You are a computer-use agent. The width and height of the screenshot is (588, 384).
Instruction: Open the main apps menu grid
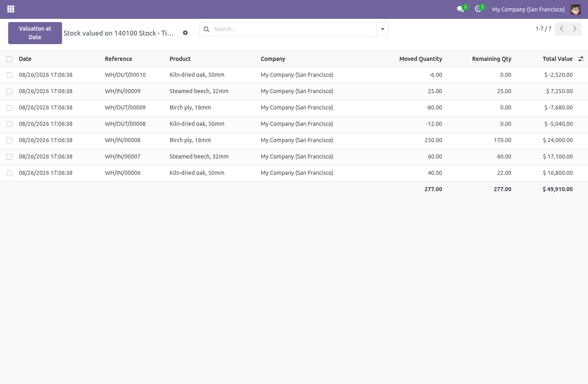[x=11, y=9]
